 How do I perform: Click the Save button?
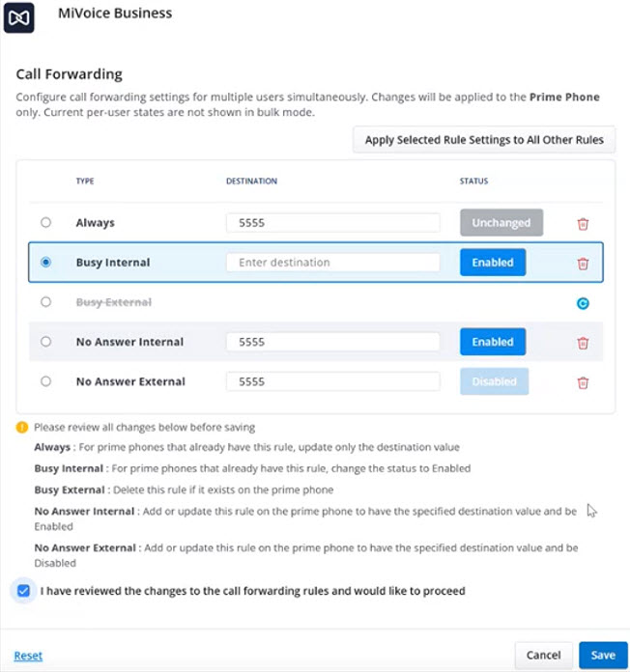click(603, 655)
